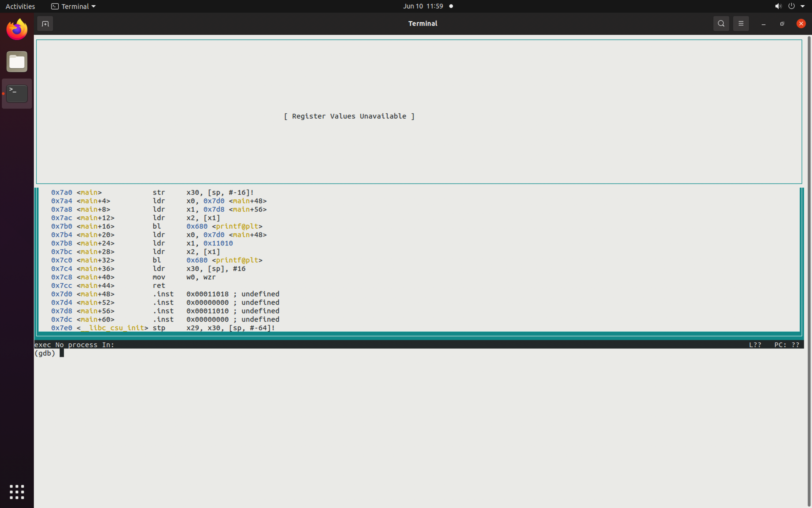Close the Terminal window
The image size is (812, 508).
click(801, 24)
